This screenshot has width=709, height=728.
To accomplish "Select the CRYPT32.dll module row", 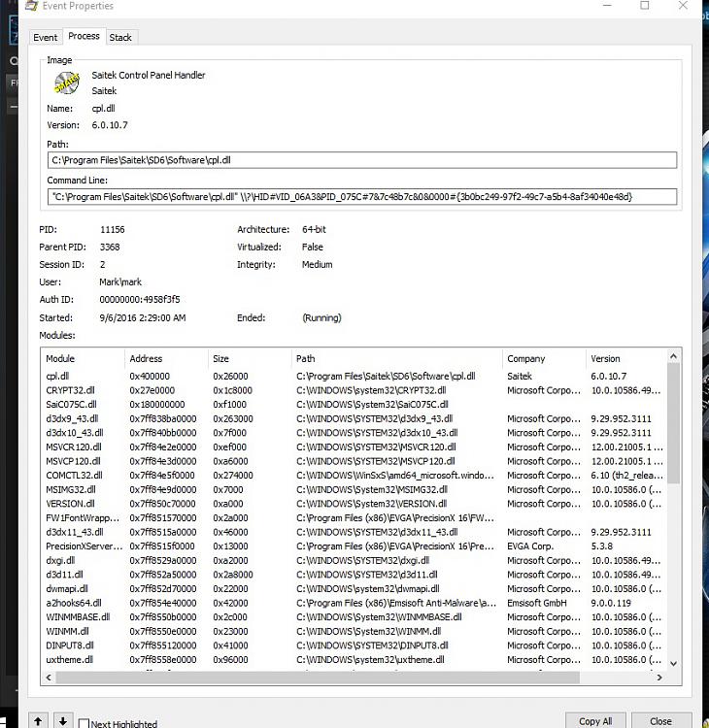I will (354, 390).
